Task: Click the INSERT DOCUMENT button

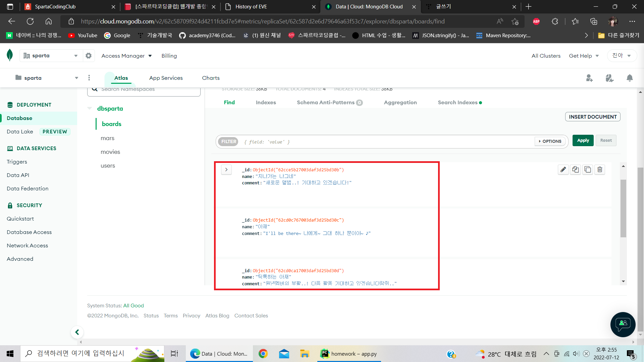Action: click(592, 117)
